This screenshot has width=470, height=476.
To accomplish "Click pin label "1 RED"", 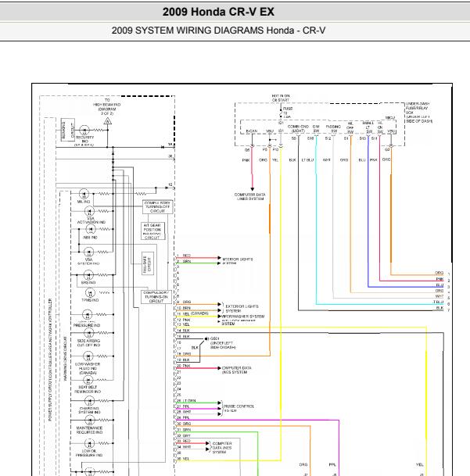I will pyautogui.click(x=184, y=256).
